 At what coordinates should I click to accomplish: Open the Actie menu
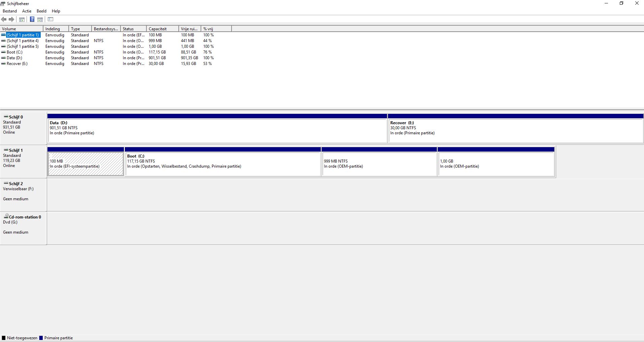pyautogui.click(x=27, y=11)
